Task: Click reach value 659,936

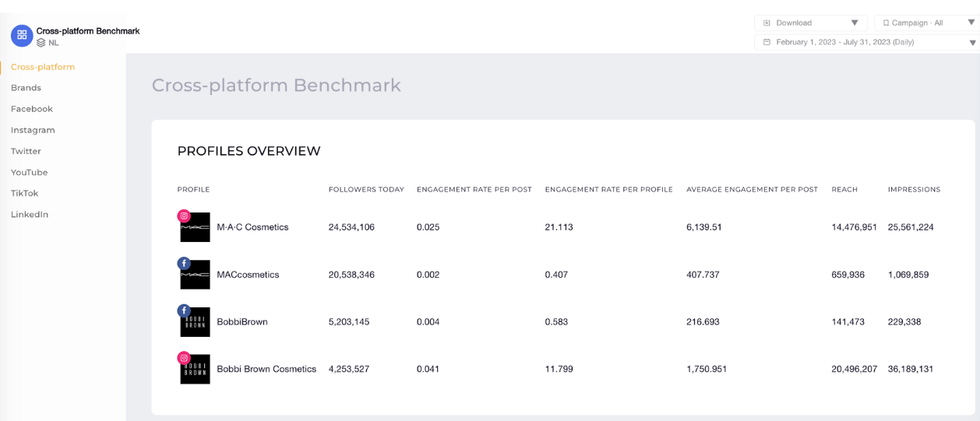Action: click(x=848, y=275)
